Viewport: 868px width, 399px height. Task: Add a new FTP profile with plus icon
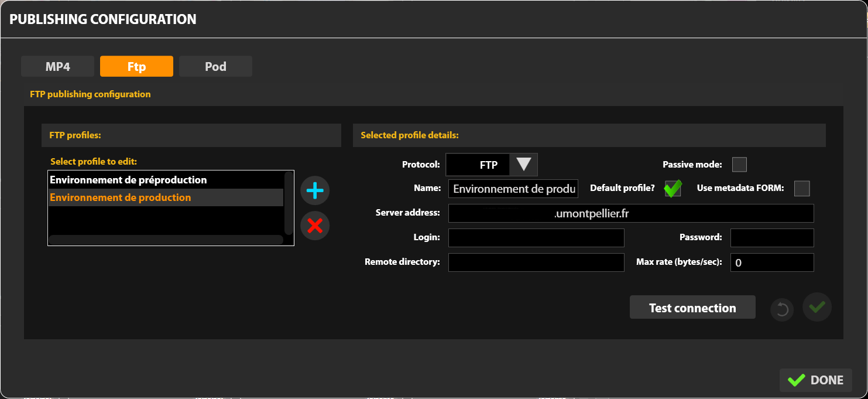[315, 190]
